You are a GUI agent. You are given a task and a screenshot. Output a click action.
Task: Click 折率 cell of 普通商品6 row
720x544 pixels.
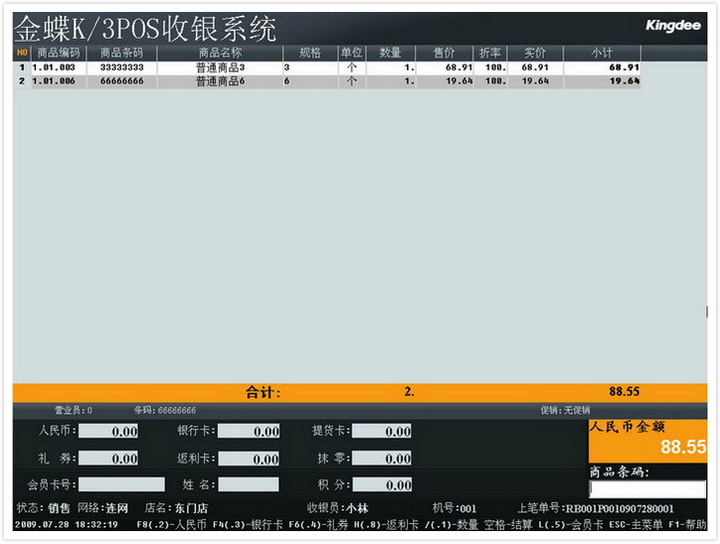pos(490,81)
